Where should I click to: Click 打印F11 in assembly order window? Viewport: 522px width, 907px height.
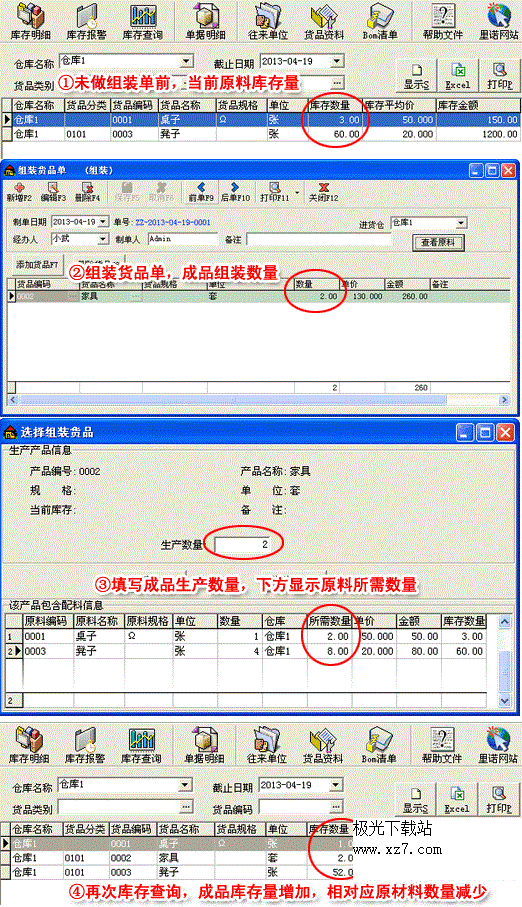click(x=274, y=191)
